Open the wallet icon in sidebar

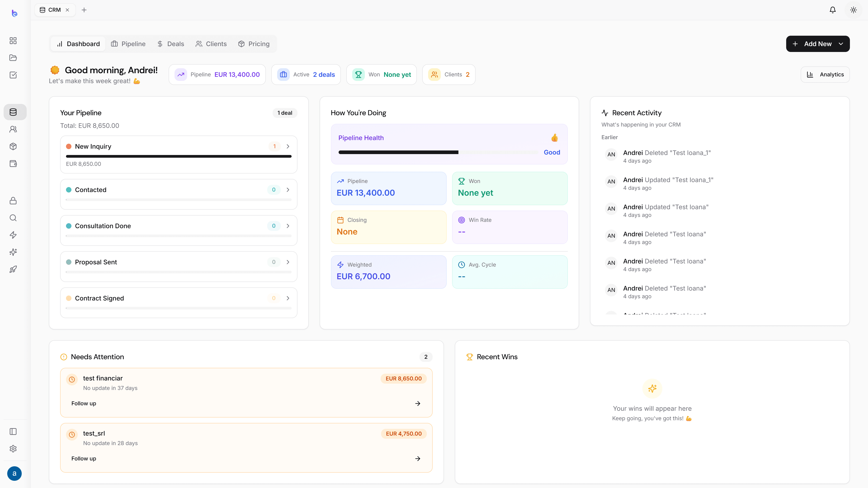13,163
